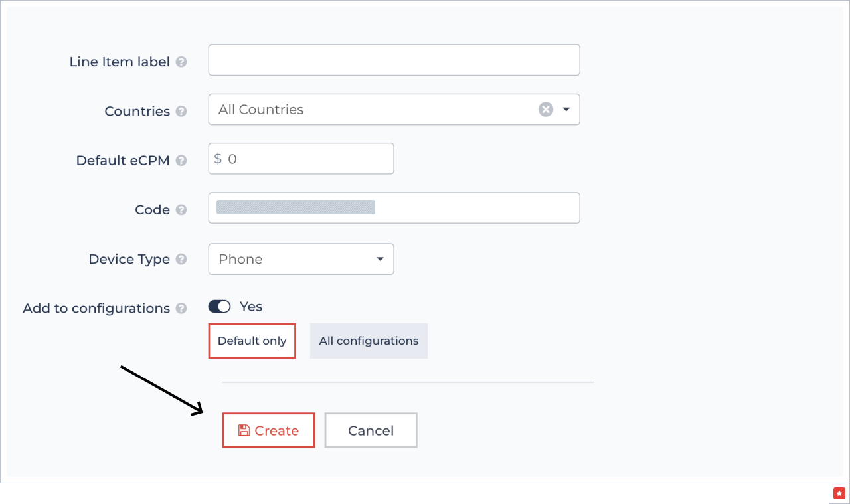The image size is (850, 504).
Task: Click the help icon beside Line Item label
Action: (x=181, y=62)
